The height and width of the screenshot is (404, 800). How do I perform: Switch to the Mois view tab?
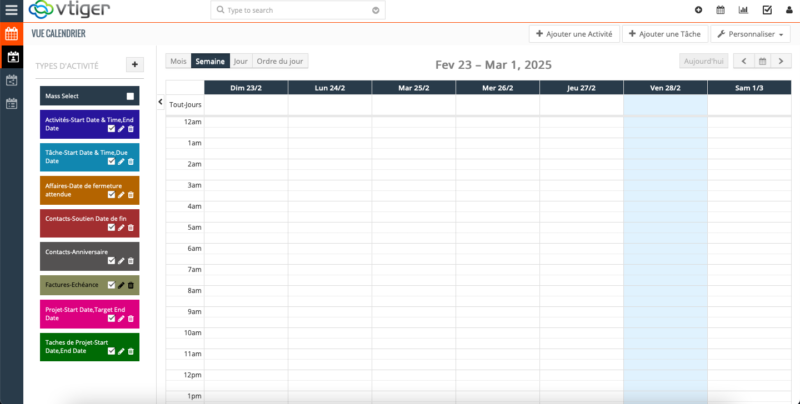pos(178,61)
